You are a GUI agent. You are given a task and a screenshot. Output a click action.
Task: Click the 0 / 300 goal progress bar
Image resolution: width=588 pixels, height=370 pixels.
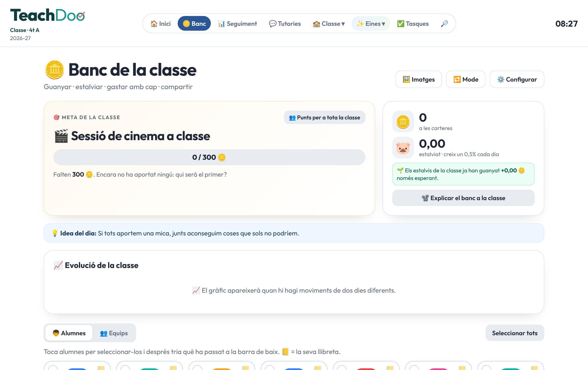pyautogui.click(x=209, y=157)
